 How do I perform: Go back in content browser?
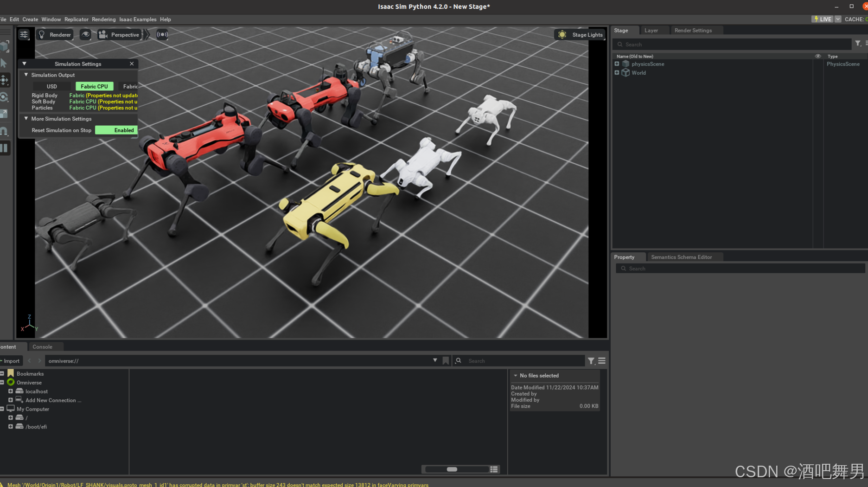point(30,361)
